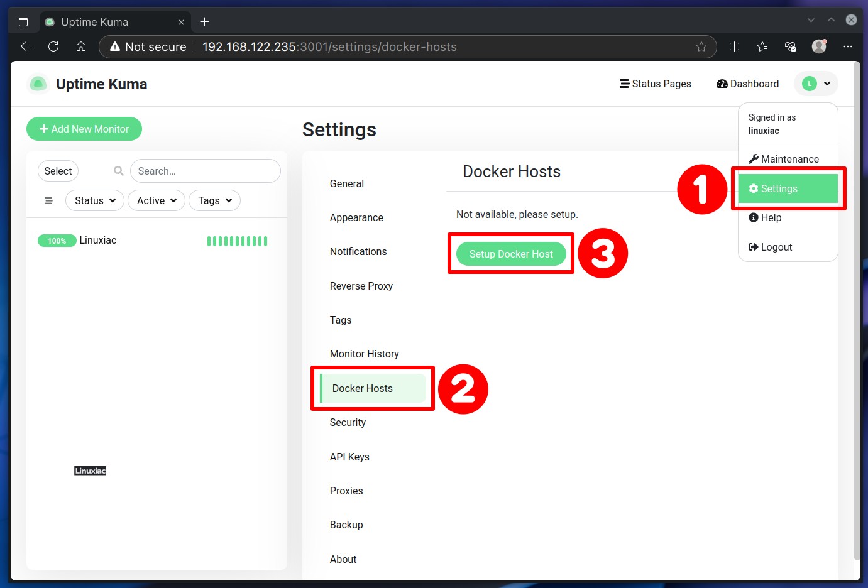Toggle the user profile dropdown
The width and height of the screenshot is (868, 588).
click(816, 84)
